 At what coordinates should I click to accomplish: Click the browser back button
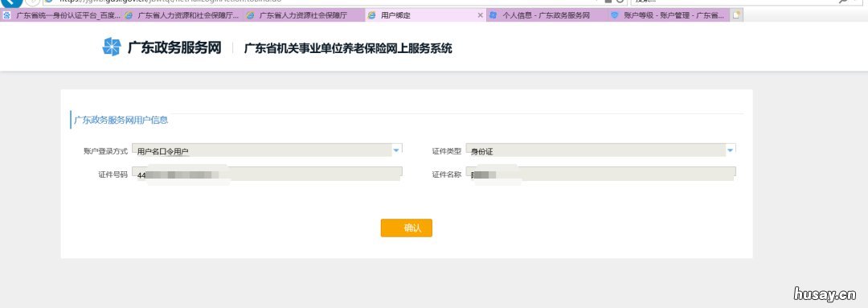point(11,2)
